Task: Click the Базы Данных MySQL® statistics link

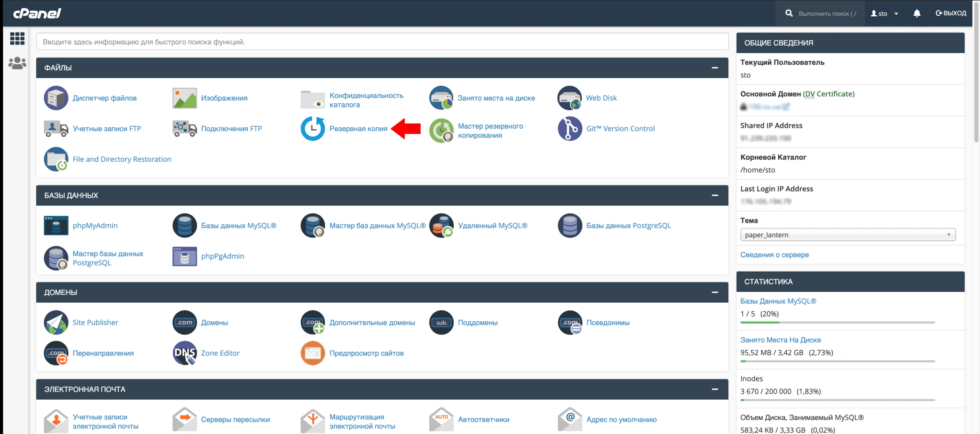Action: click(x=778, y=301)
